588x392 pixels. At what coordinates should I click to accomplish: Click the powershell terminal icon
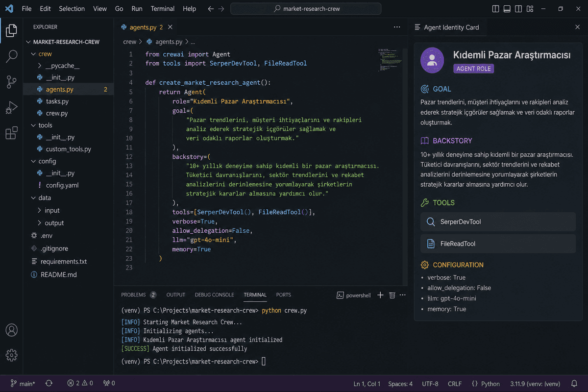(x=340, y=295)
